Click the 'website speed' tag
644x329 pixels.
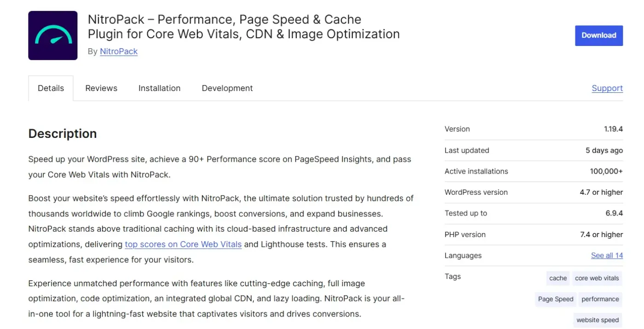[598, 320]
